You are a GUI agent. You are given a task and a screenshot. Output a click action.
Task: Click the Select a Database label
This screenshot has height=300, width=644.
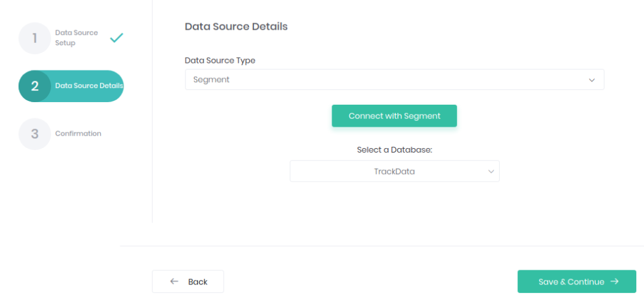[x=394, y=149]
